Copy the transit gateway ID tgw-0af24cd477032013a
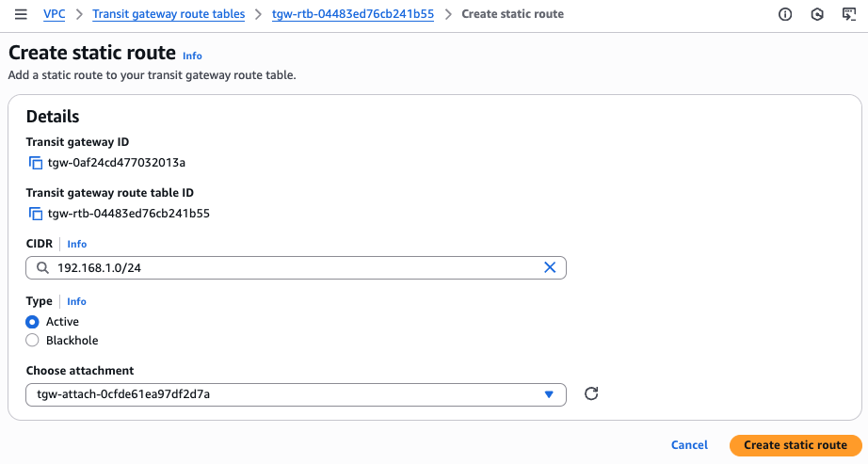Viewport: 868px width, 464px height. pyautogui.click(x=36, y=163)
